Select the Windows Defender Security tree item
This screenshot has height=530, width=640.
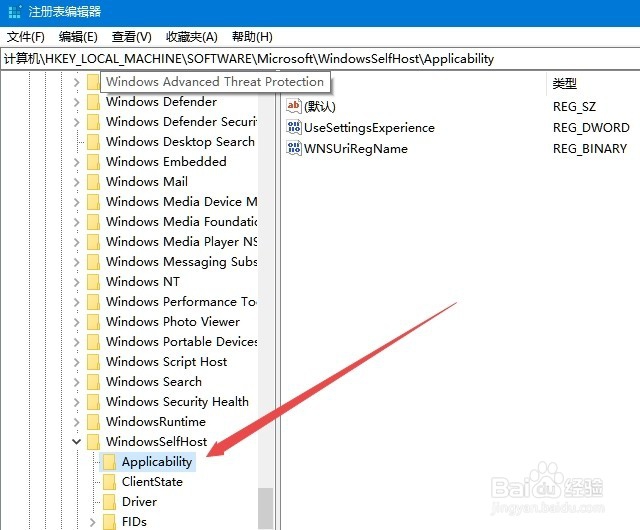(x=181, y=122)
